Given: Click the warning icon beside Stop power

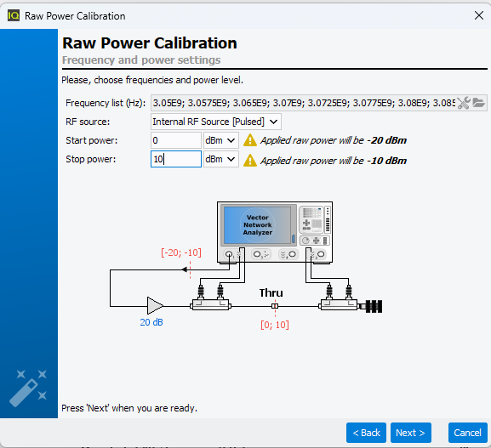Looking at the screenshot, I should point(250,161).
